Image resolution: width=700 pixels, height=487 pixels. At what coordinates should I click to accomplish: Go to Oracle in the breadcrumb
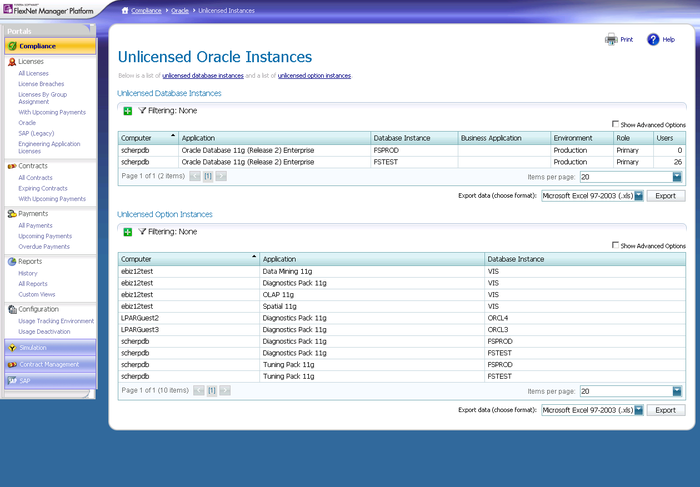(180, 10)
